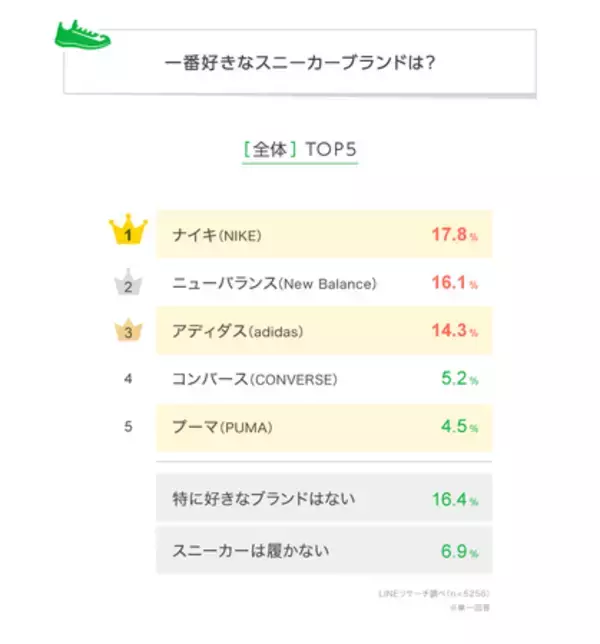The width and height of the screenshot is (600, 644).
Task: Click the survey question title box
Action: [300, 62]
